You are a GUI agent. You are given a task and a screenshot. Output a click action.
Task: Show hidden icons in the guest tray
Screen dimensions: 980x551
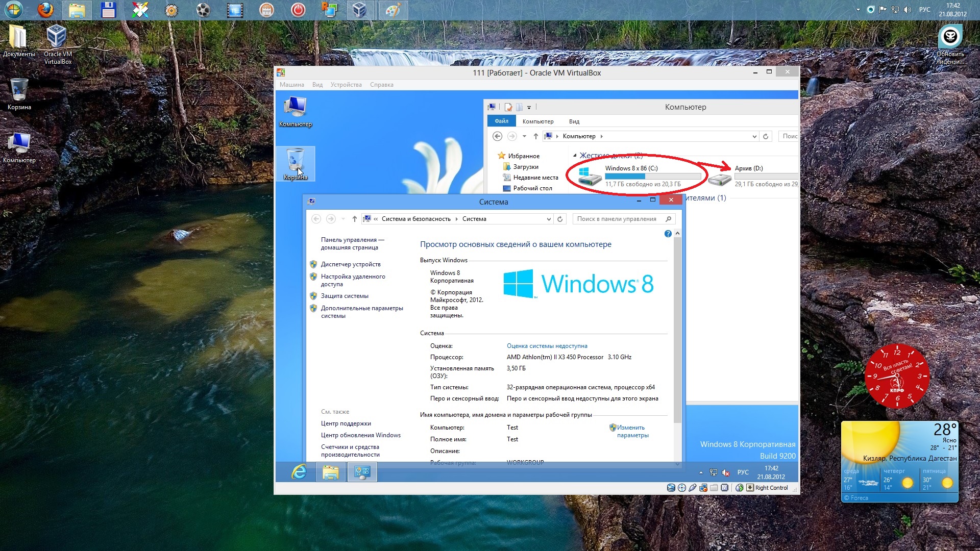[x=701, y=472]
